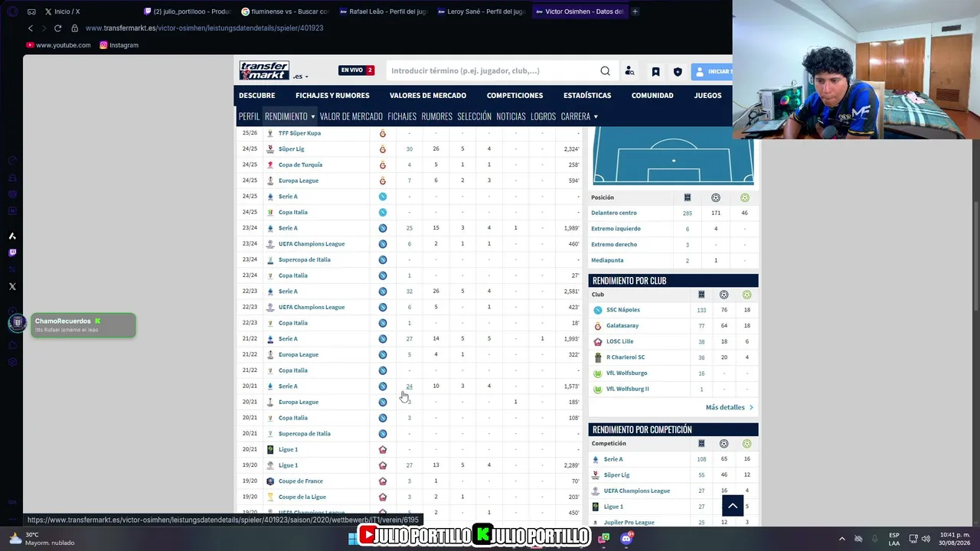Image resolution: width=980 pixels, height=551 pixels.
Task: Click VfL Wolfsburgo crest icon
Action: pos(598,373)
